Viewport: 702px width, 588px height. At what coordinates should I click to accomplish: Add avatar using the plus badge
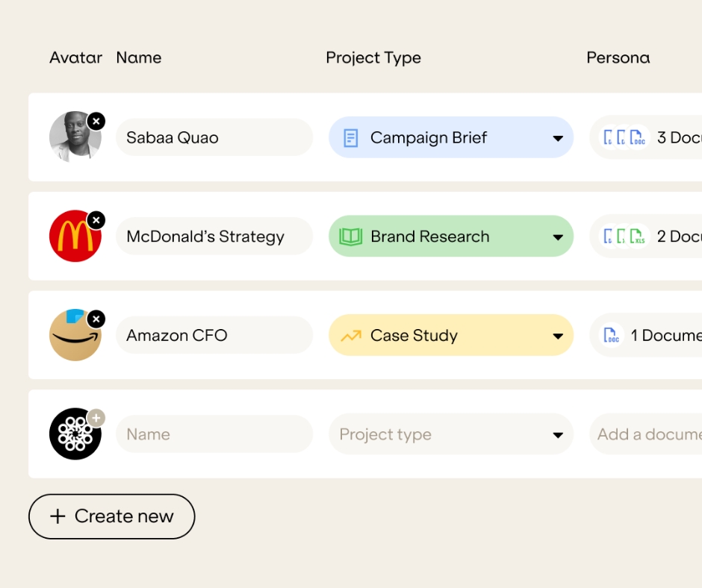pos(96,418)
